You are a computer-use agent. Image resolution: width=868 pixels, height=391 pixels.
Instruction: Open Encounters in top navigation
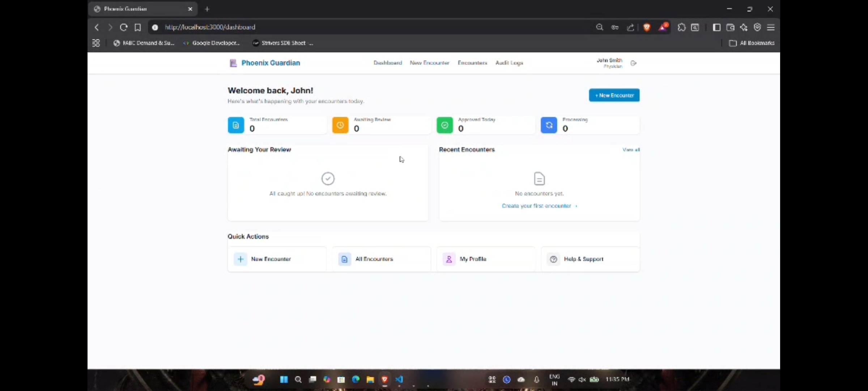click(472, 63)
